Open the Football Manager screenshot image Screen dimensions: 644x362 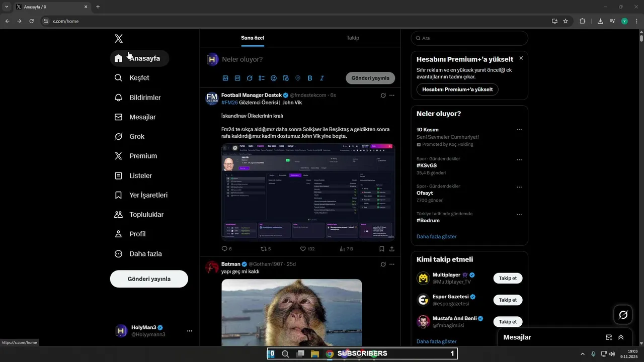(x=308, y=193)
